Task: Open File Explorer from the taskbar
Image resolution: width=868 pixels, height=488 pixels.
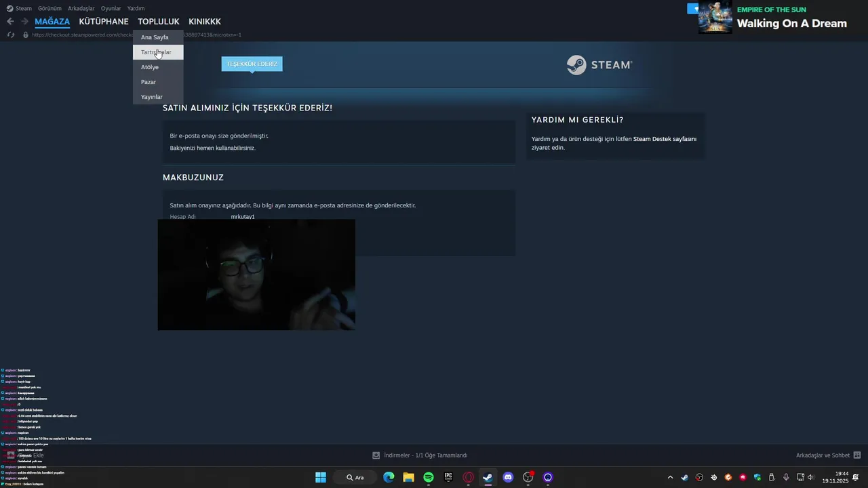Action: [408, 477]
